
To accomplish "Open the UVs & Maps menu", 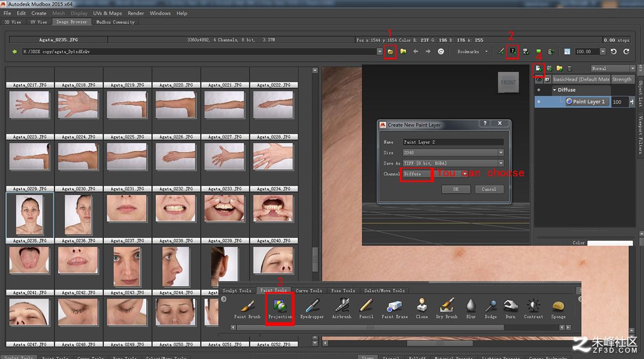I will point(107,13).
